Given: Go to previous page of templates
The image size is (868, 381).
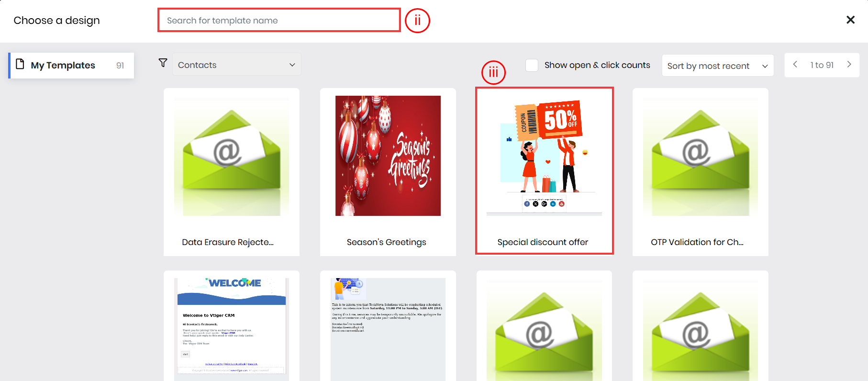Looking at the screenshot, I should point(795,65).
